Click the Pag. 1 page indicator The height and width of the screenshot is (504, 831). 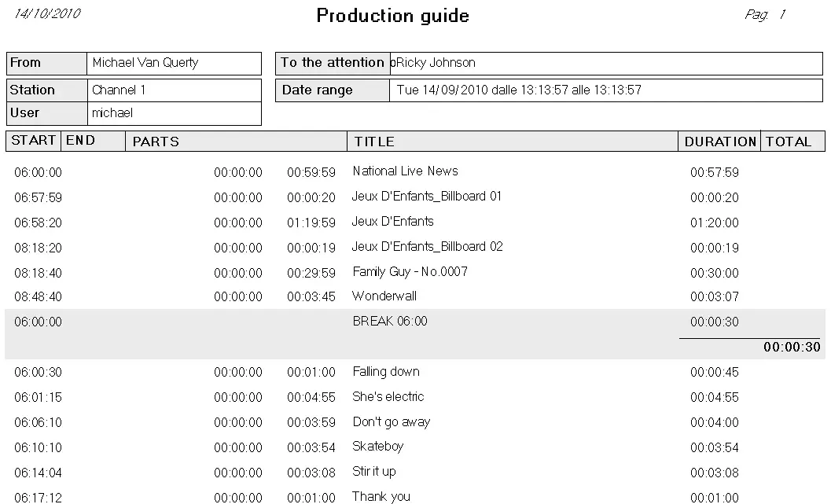pos(764,15)
